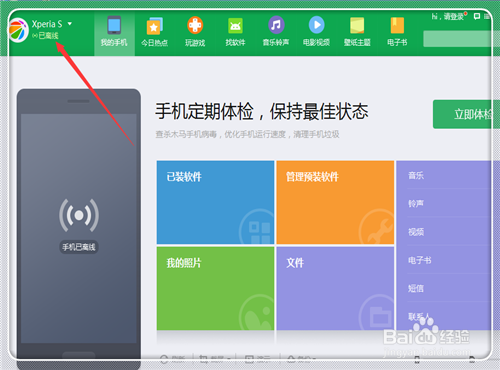Open the green 我的照片 tile
The image size is (500, 370).
click(x=215, y=289)
